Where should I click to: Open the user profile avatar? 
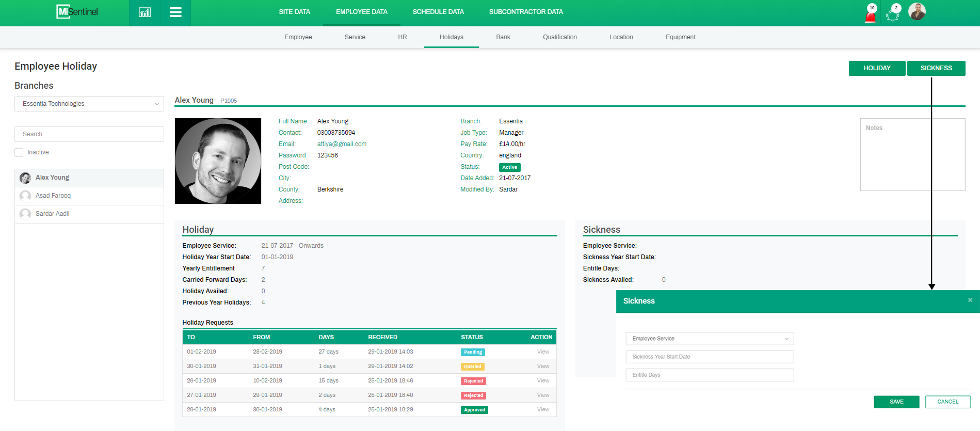pyautogui.click(x=917, y=11)
